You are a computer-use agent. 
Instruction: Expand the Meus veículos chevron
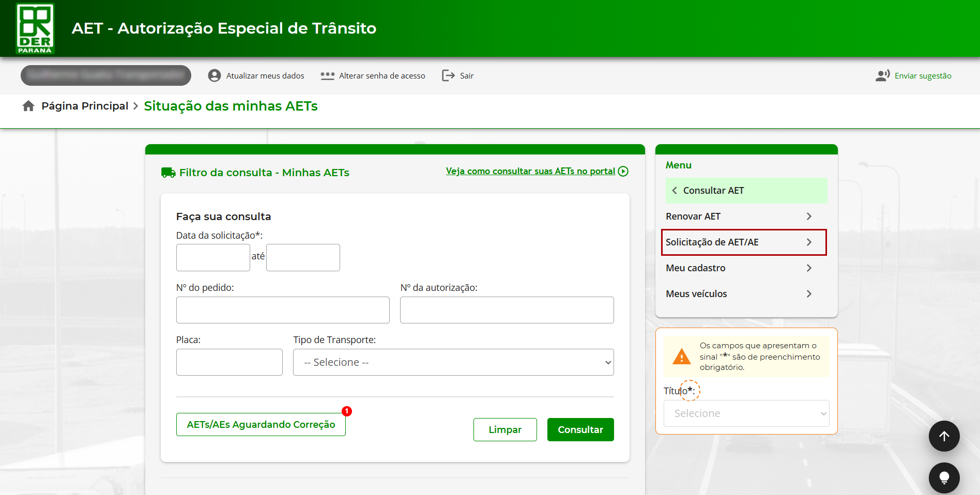[x=809, y=294]
